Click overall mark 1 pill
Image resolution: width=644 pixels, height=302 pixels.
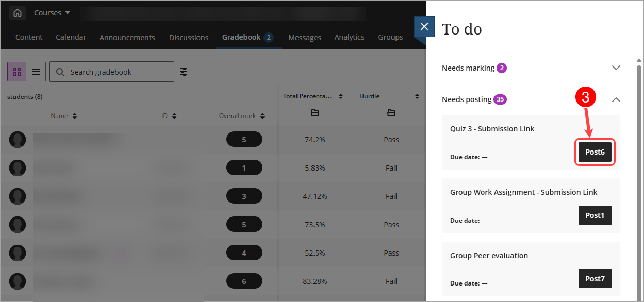[x=244, y=168]
